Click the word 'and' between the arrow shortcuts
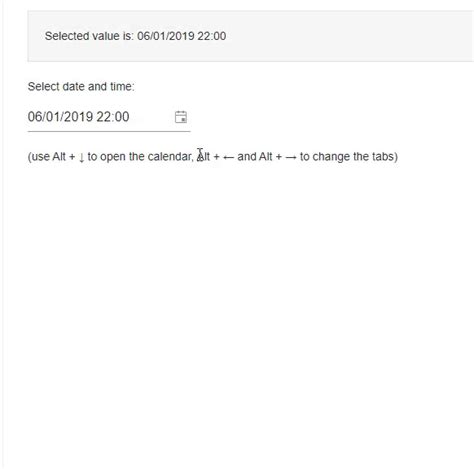This screenshot has width=474, height=469. tap(247, 157)
